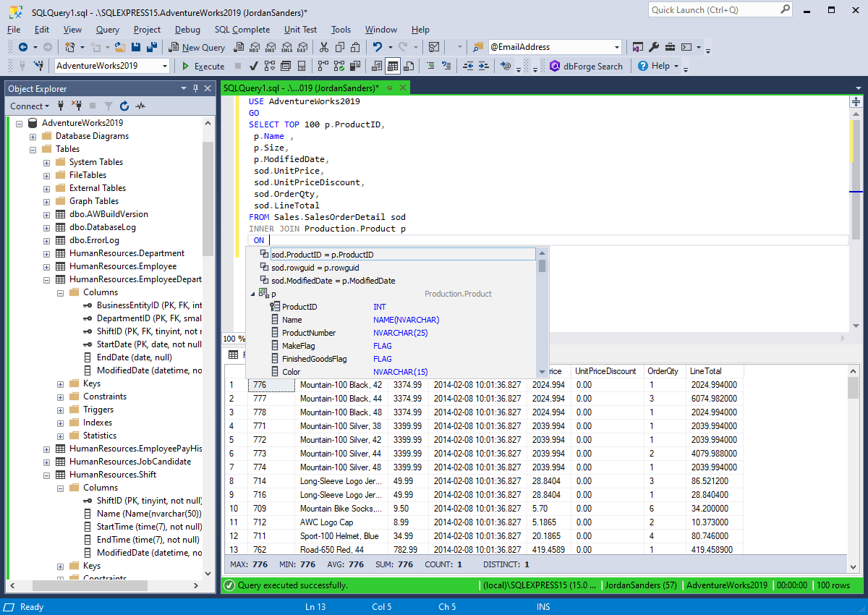The image size is (868, 615).
Task: Click the Undo icon
Action: (378, 46)
